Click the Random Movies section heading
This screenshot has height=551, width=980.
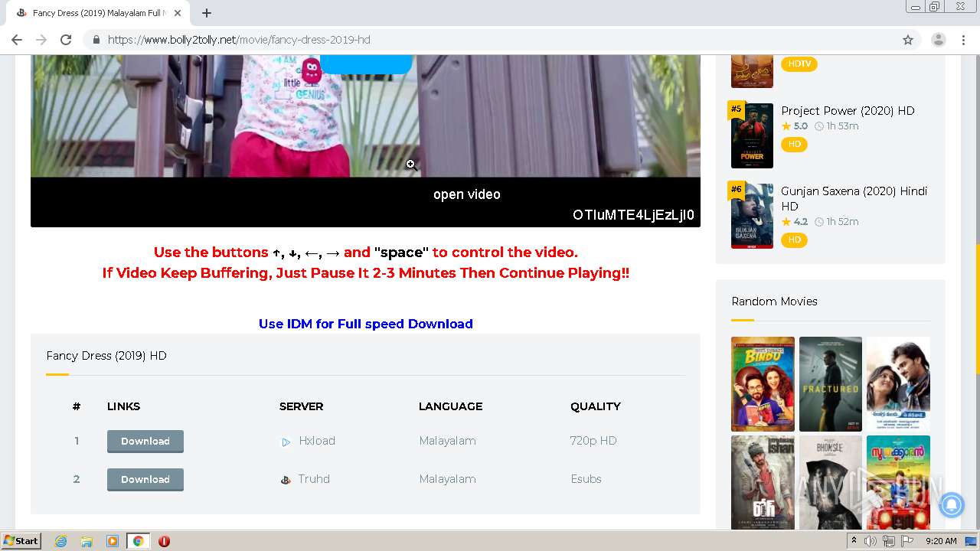[x=774, y=302]
